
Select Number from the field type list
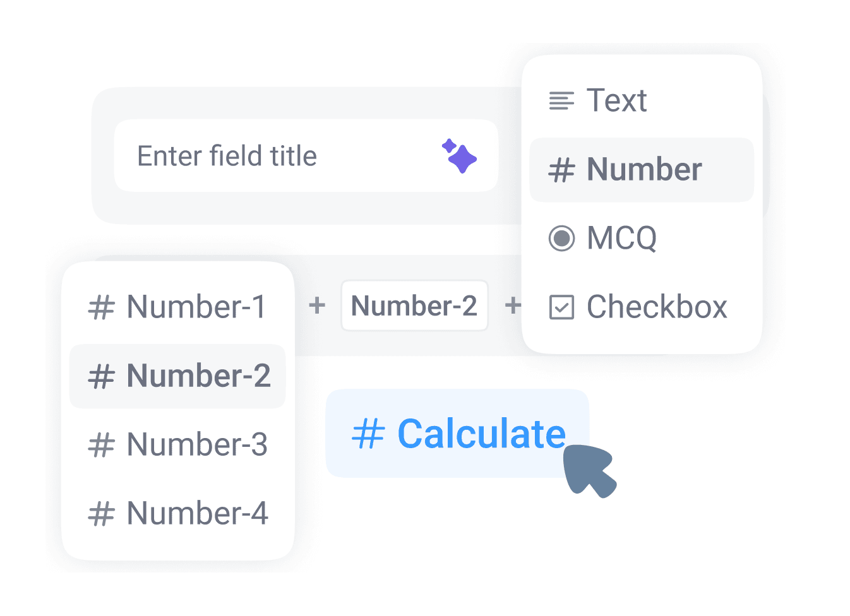pyautogui.click(x=643, y=170)
